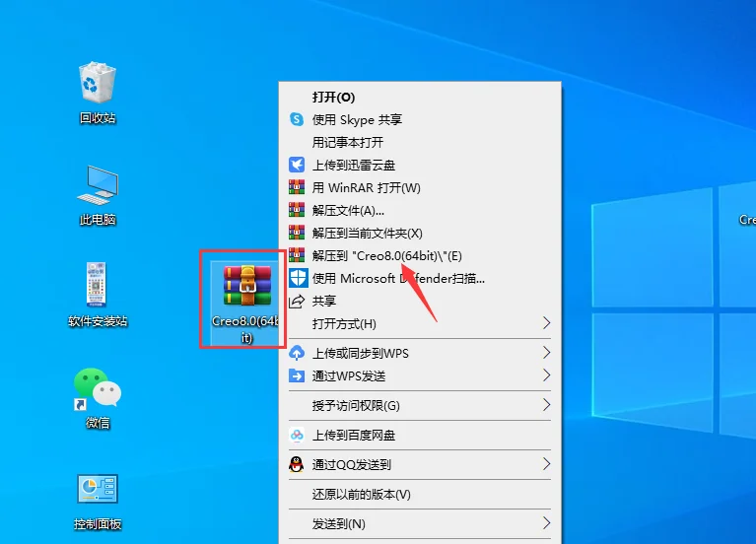The image size is (756, 544).
Task: Click WinRAR icon beside 解压到当前文件夹(X)
Action: 297,233
